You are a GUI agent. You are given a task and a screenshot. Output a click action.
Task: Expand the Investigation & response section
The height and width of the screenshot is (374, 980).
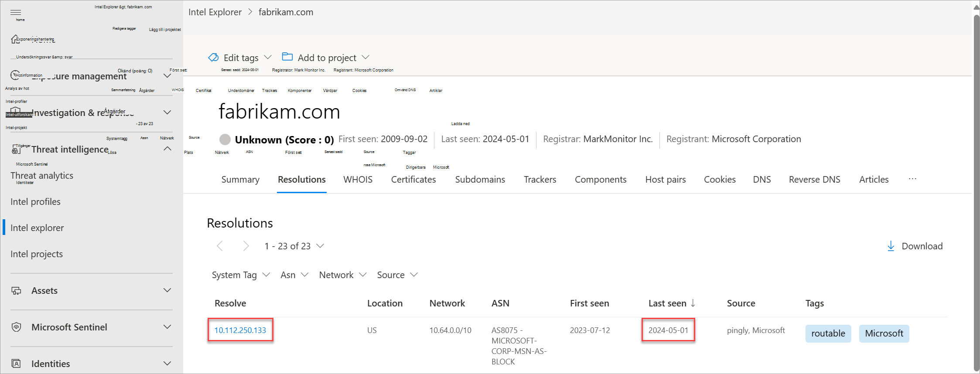click(167, 112)
